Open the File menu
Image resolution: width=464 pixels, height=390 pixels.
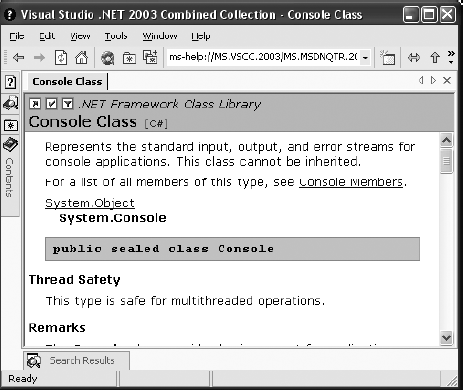17,36
